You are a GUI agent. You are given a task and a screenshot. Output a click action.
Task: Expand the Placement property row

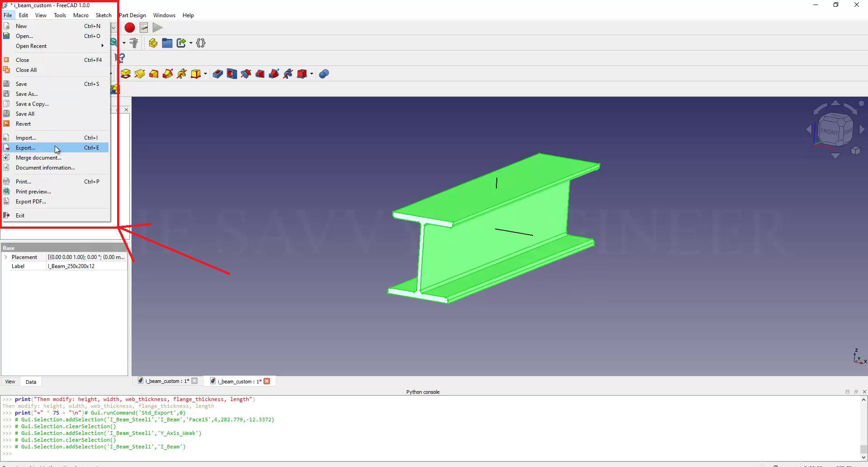(6, 257)
